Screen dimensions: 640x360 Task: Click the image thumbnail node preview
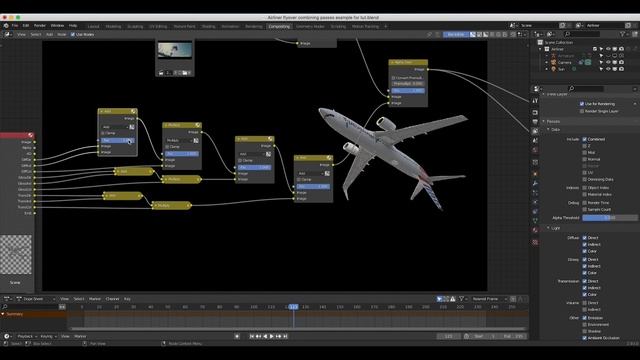coord(175,50)
